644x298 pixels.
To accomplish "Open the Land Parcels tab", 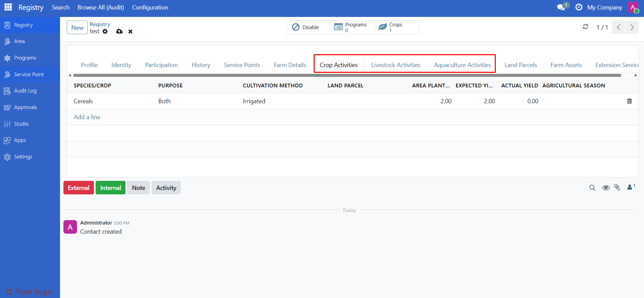I will (521, 65).
